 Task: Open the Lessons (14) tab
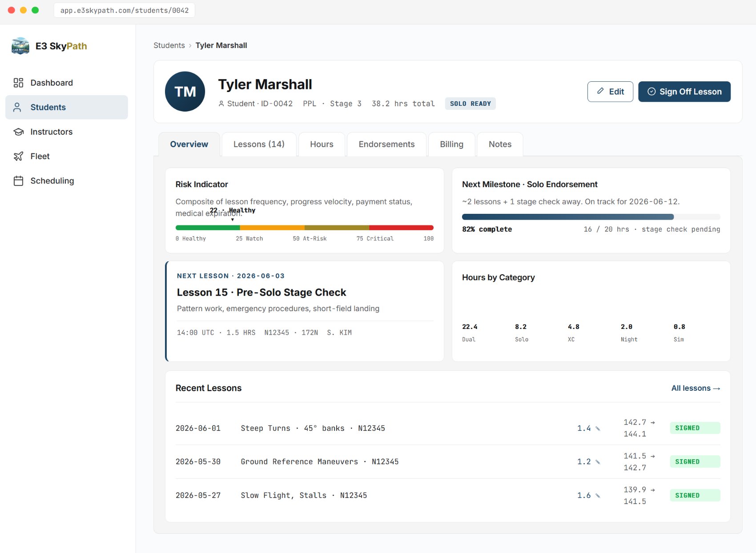259,144
